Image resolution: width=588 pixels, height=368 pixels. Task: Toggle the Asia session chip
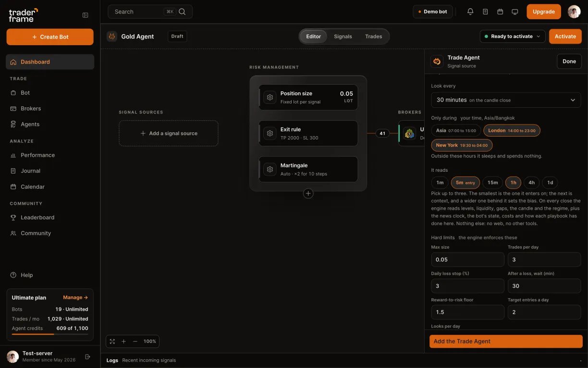(456, 130)
